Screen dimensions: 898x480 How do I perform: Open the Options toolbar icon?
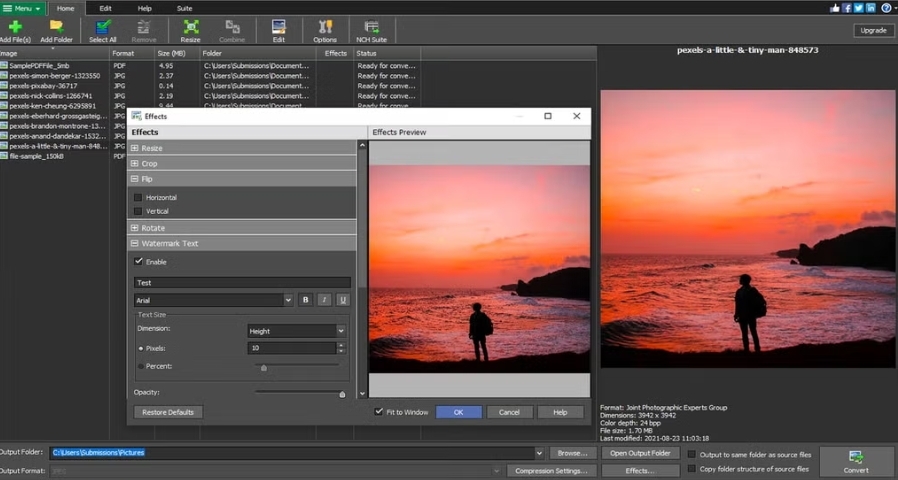[x=325, y=31]
